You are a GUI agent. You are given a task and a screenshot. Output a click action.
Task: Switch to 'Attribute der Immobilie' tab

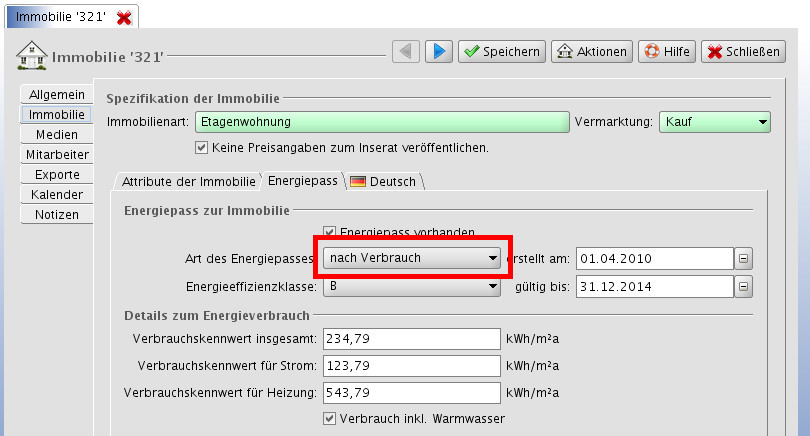click(188, 181)
